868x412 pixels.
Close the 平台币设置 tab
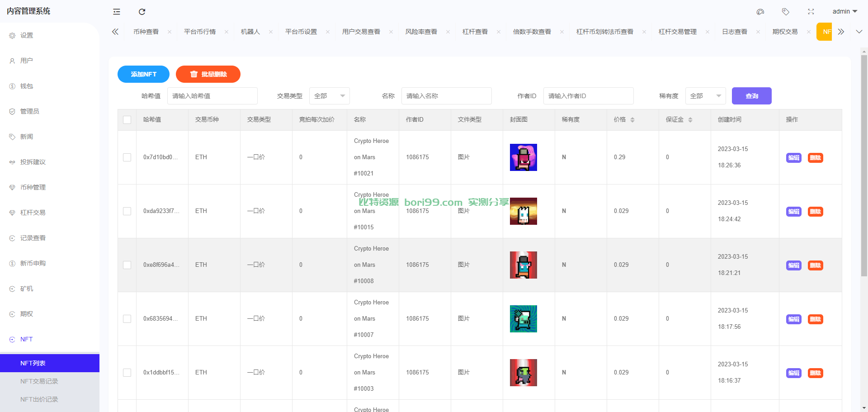coord(328,32)
